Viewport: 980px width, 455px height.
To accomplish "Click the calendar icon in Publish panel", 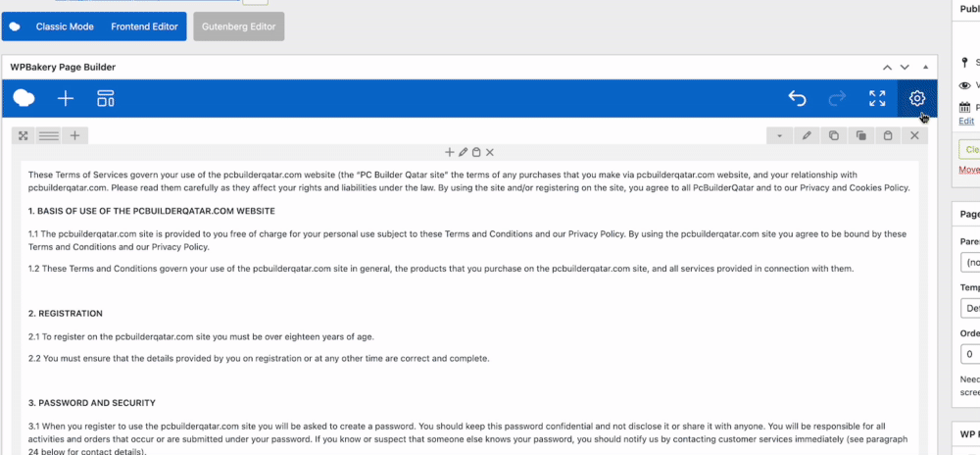I will 965,108.
